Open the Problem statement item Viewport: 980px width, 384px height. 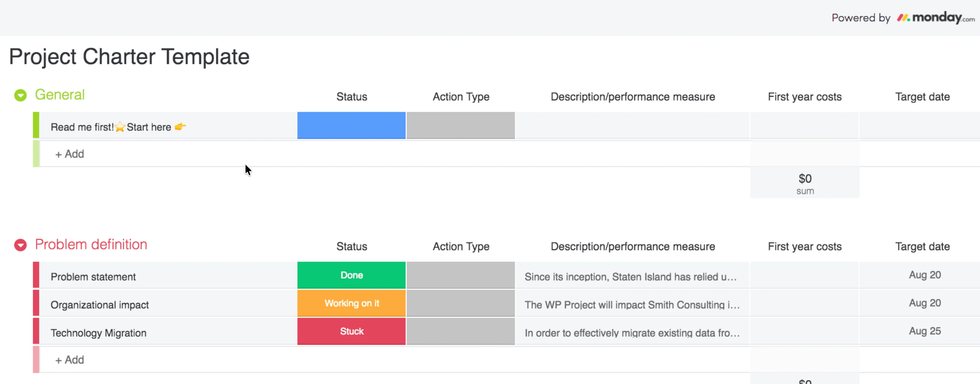pos(93,277)
